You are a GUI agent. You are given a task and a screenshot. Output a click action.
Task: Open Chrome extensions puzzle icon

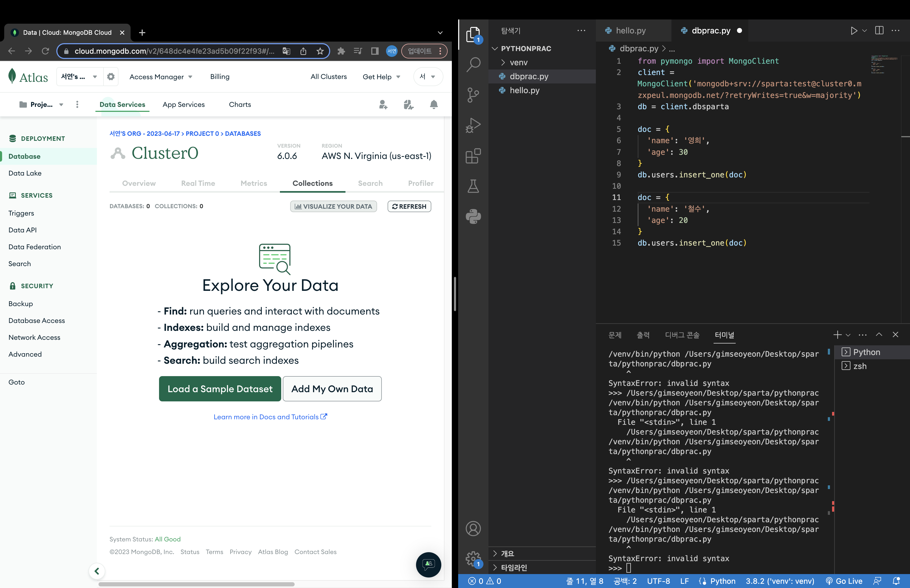342,51
